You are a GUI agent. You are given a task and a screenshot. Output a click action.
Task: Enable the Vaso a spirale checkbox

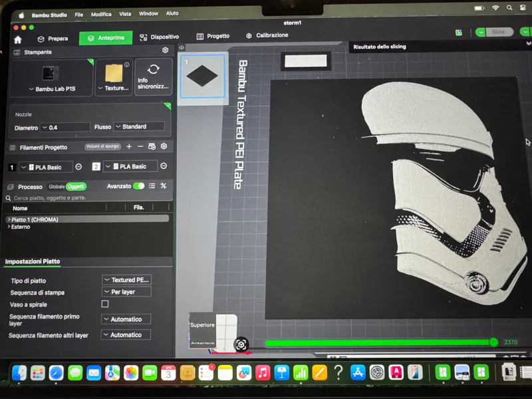click(x=105, y=304)
